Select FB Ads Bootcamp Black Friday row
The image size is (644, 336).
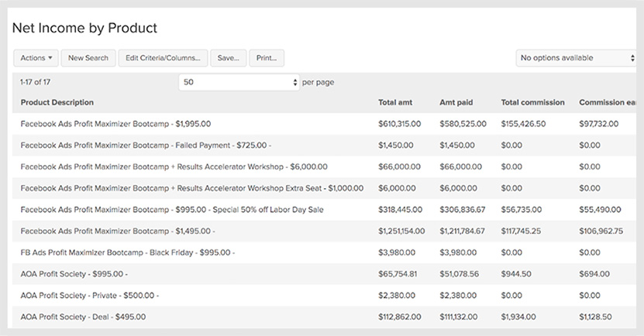(325, 252)
